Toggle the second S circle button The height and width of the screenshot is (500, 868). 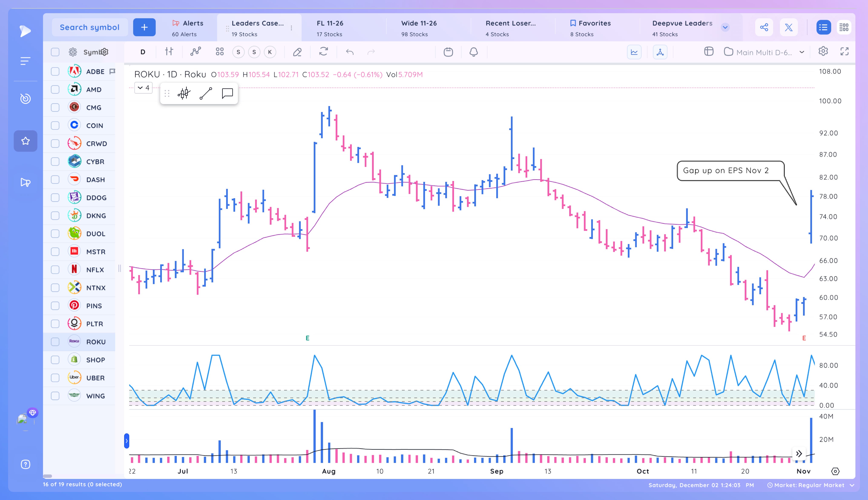254,52
